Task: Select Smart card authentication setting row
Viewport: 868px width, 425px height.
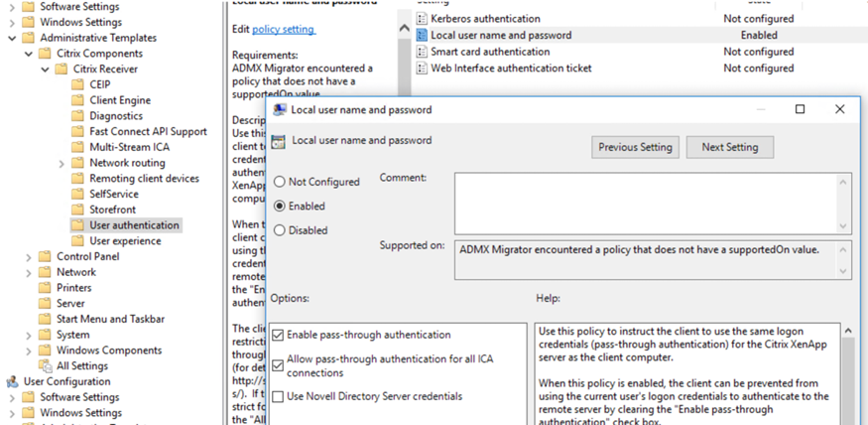Action: click(608, 52)
